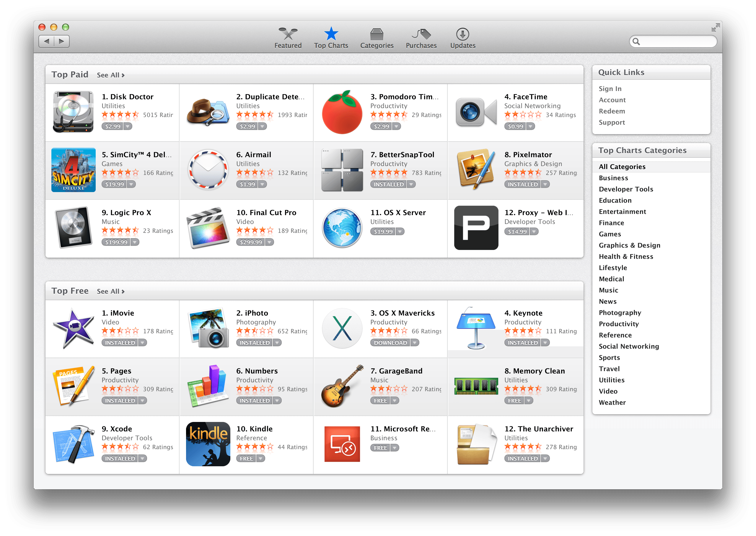Screen dimensions: 756x536
Task: Switch to the Categories tab
Action: pos(377,38)
